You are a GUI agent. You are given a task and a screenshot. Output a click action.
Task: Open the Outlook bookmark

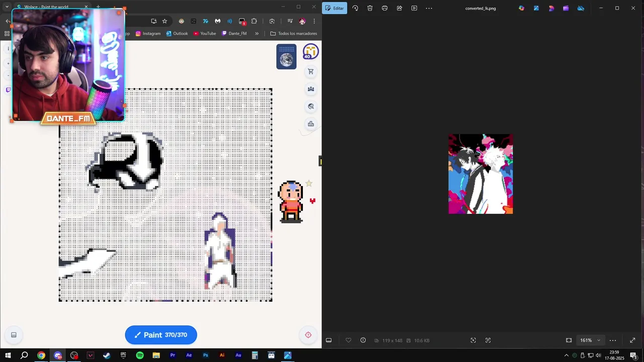tap(177, 34)
